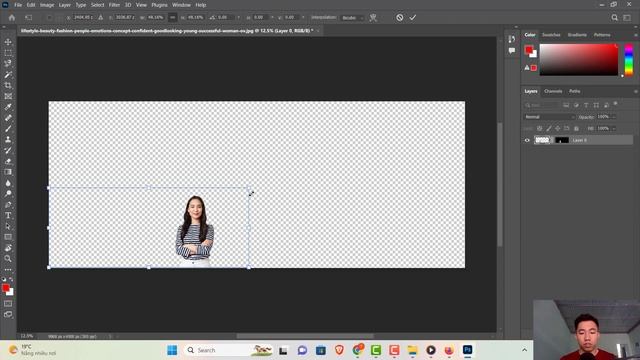Select the Eraser tool
This screenshot has height=360, width=640.
click(8, 161)
